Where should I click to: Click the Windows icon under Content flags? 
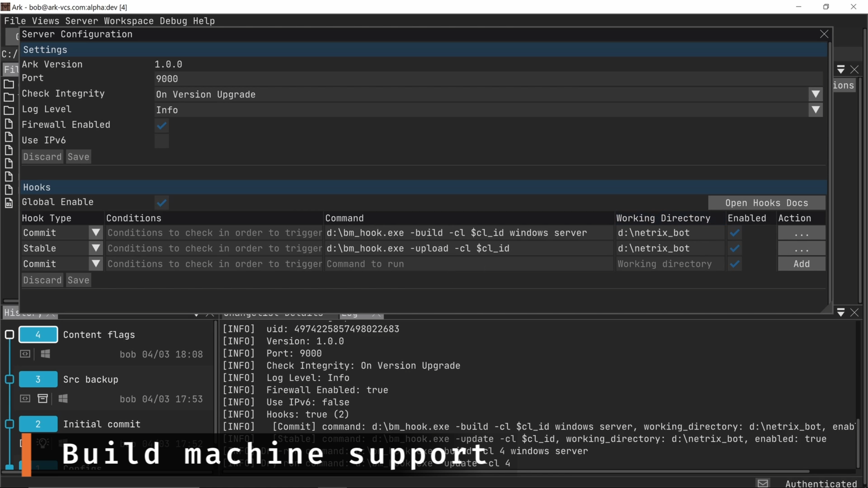click(45, 354)
